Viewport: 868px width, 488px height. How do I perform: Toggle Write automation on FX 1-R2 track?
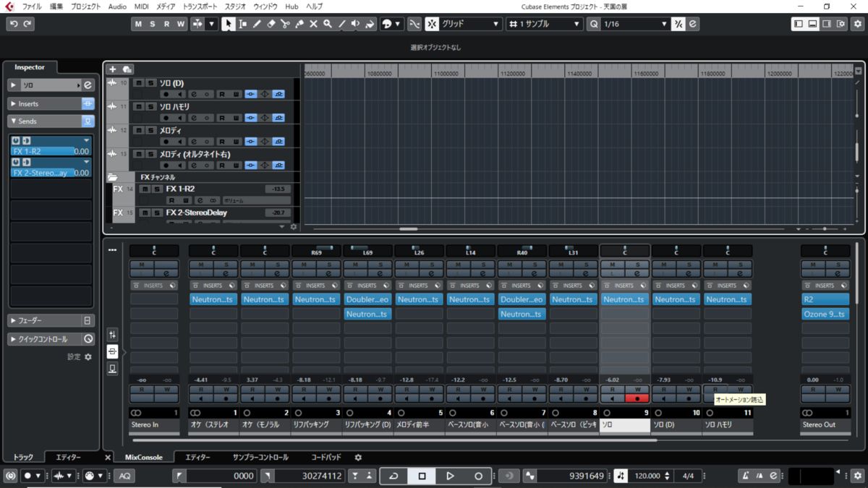186,200
